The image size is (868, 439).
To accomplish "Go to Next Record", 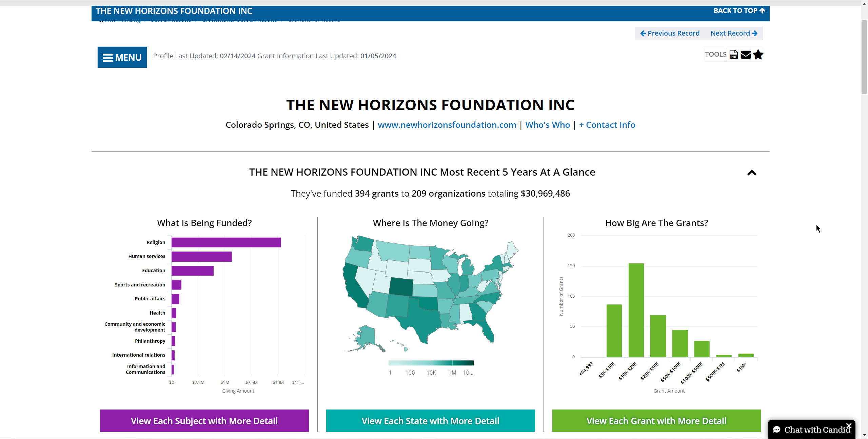I will click(x=734, y=33).
